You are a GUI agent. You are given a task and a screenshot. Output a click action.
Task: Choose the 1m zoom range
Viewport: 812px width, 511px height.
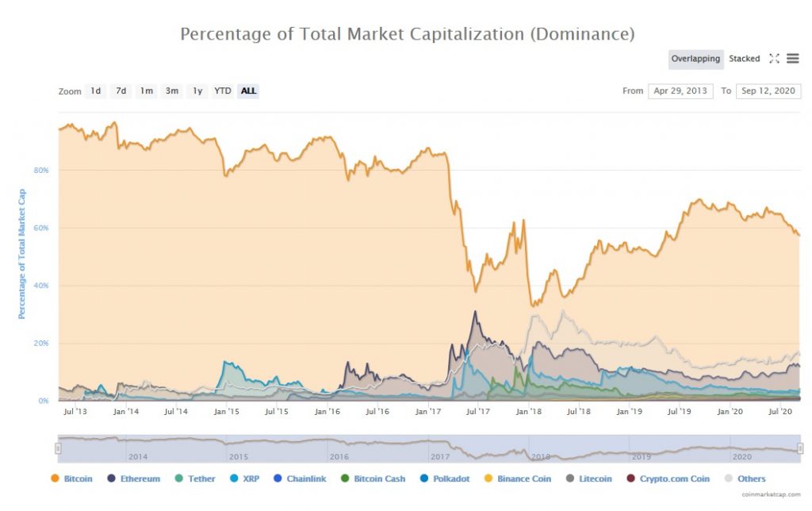point(147,91)
